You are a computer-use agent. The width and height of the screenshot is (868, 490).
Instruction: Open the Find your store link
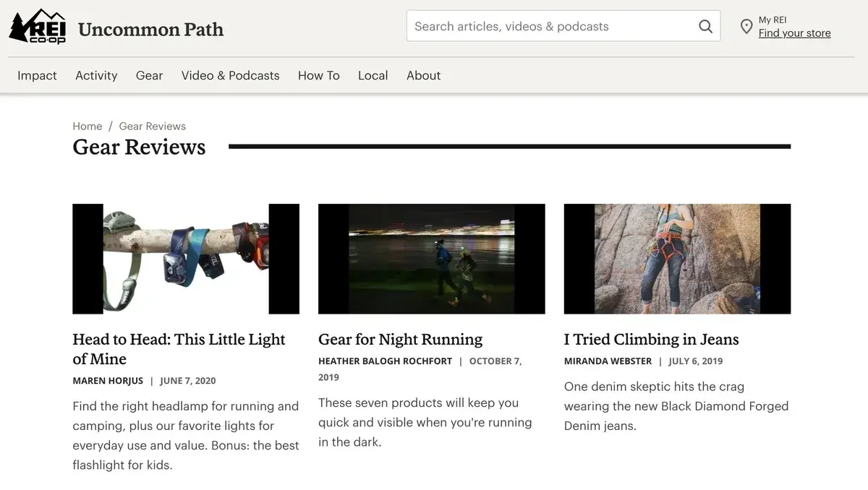pyautogui.click(x=794, y=33)
